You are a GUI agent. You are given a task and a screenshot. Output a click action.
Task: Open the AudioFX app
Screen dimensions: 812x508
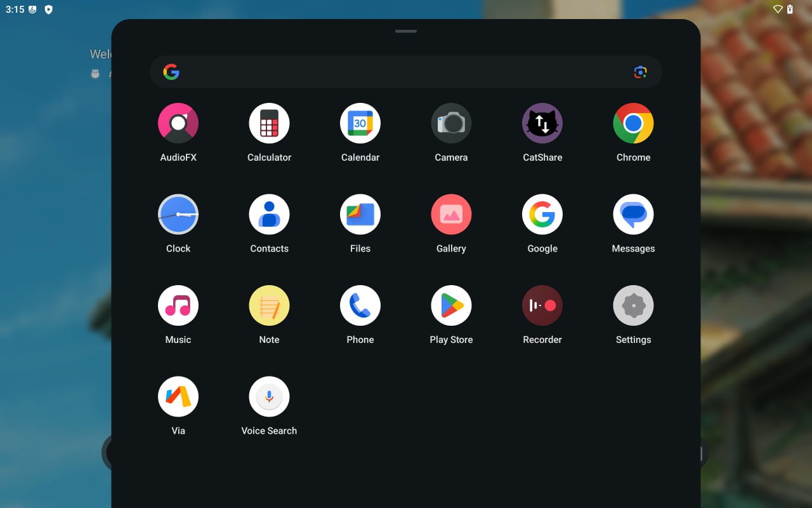tap(178, 123)
